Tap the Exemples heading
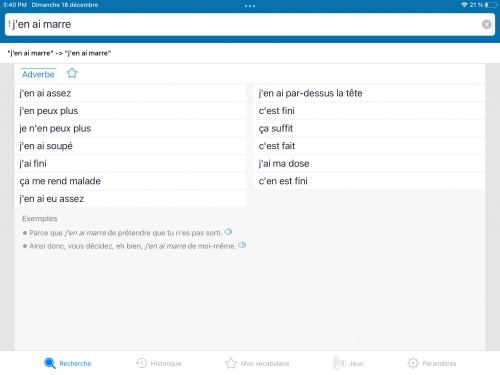The height and width of the screenshot is (375, 500). click(x=40, y=219)
